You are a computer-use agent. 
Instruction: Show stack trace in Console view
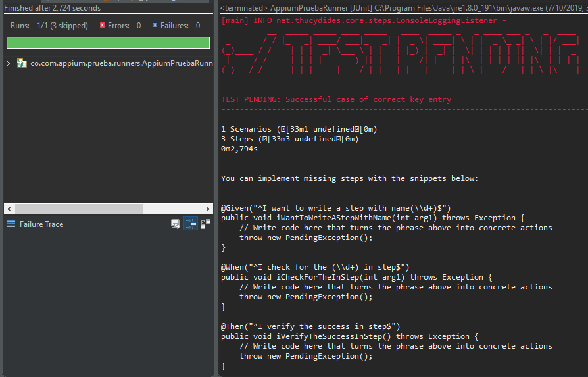click(176, 224)
